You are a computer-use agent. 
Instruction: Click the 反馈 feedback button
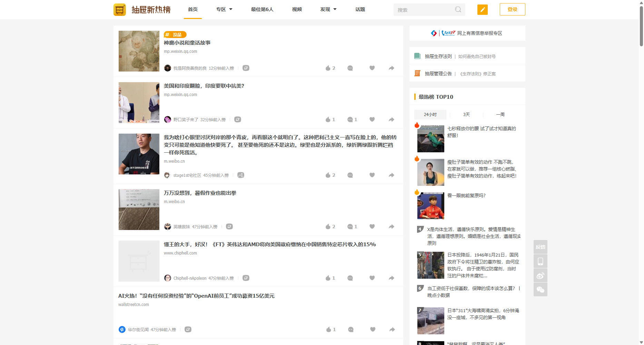click(540, 247)
